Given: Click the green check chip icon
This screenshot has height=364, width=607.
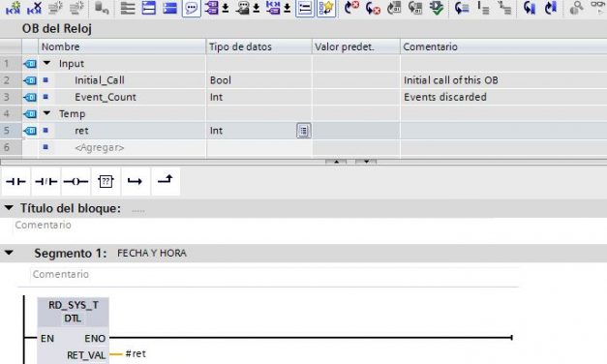Looking at the screenshot, I should tap(437, 8).
